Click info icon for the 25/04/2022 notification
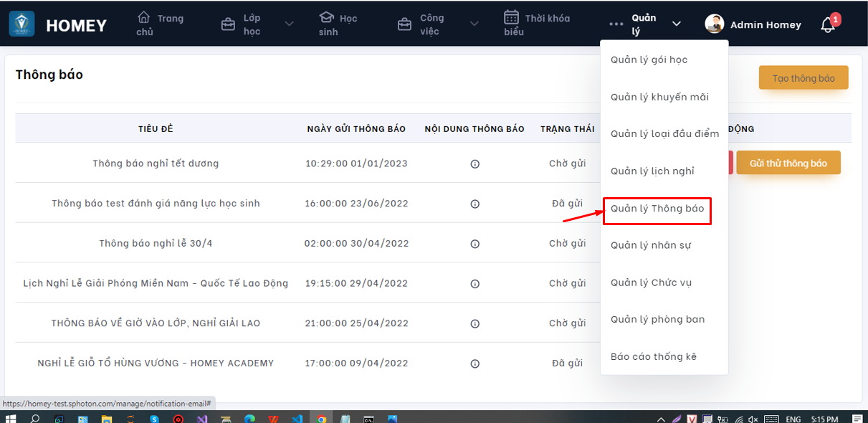This screenshot has height=423, width=868. (x=474, y=323)
